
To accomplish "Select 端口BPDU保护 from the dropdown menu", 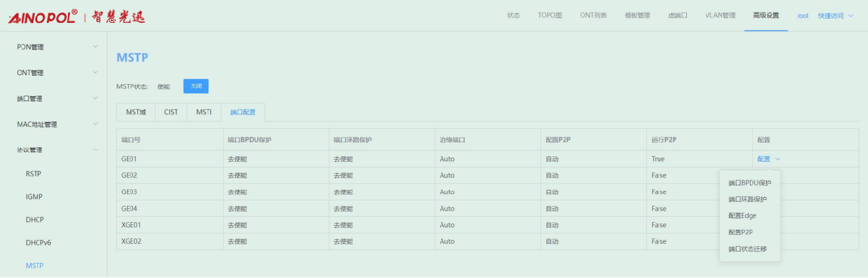I will pos(749,183).
